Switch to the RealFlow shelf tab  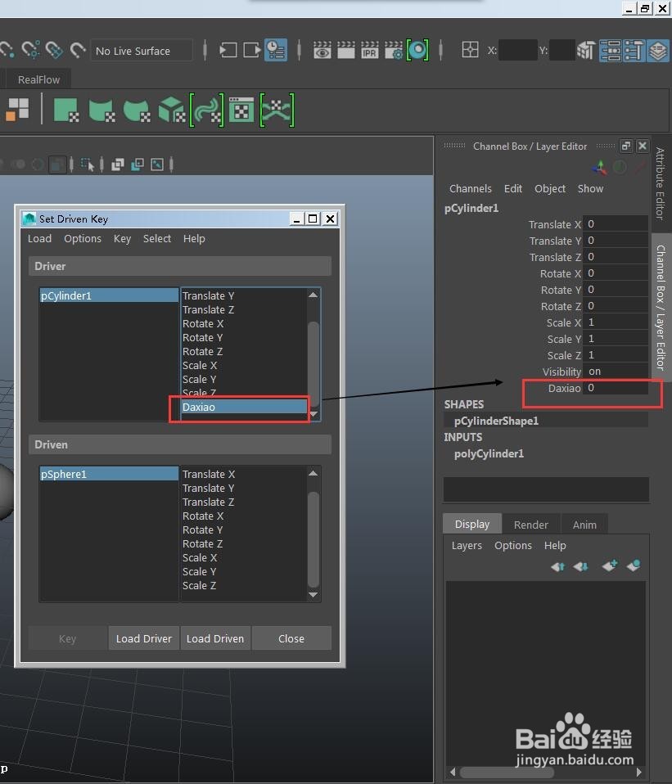[x=38, y=79]
